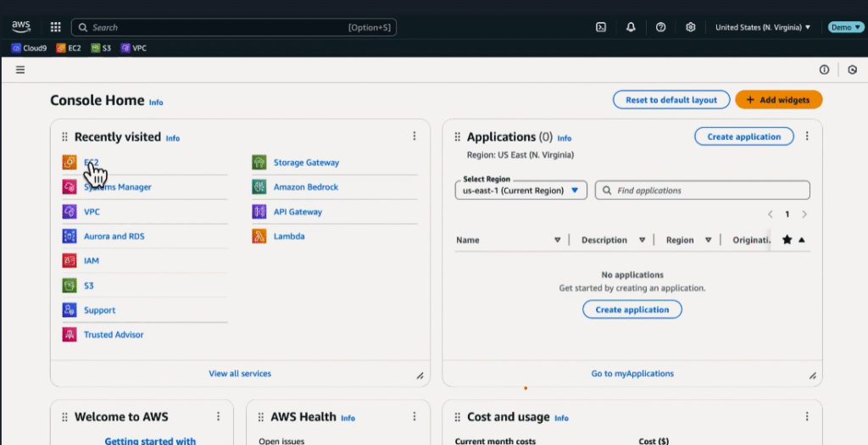Image resolution: width=868 pixels, height=445 pixels.
Task: Click the circled info icon at top right
Action: coord(824,70)
